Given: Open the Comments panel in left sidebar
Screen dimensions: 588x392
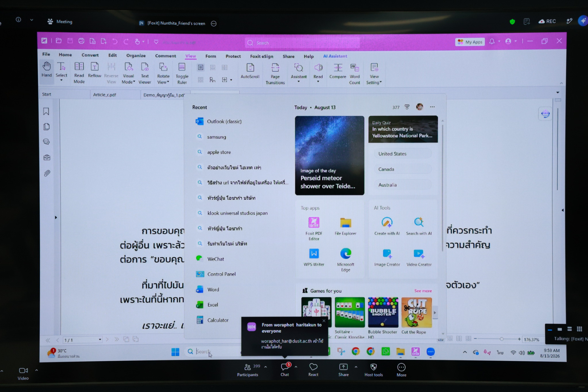Looking at the screenshot, I should [47, 142].
